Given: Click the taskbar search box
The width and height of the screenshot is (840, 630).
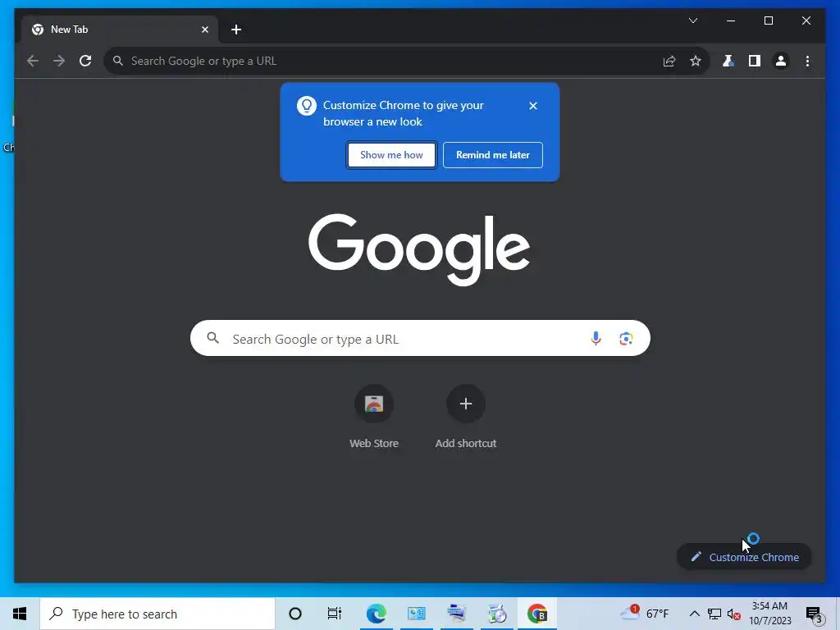Looking at the screenshot, I should point(157,614).
